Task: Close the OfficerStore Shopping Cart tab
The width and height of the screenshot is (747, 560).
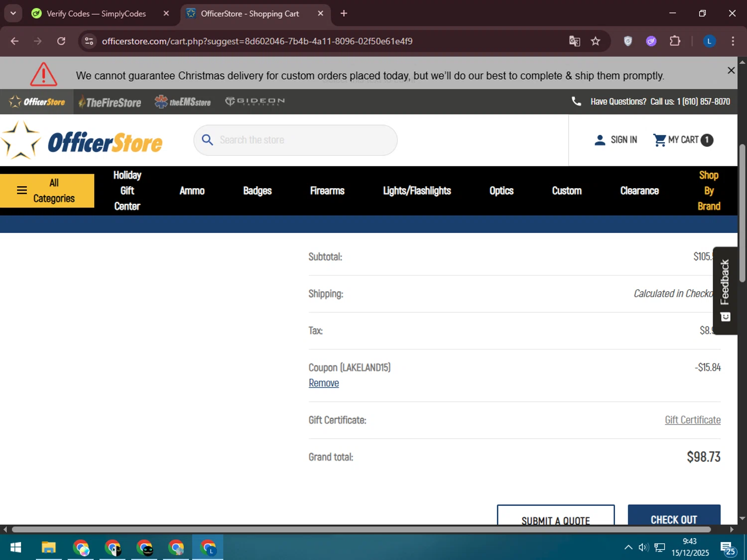Action: 321,13
